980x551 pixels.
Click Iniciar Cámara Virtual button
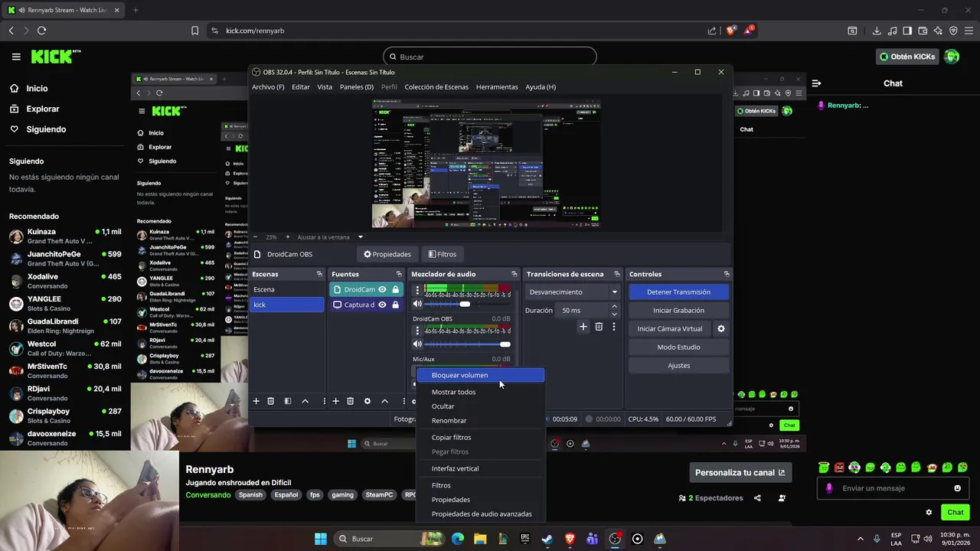pyautogui.click(x=670, y=328)
